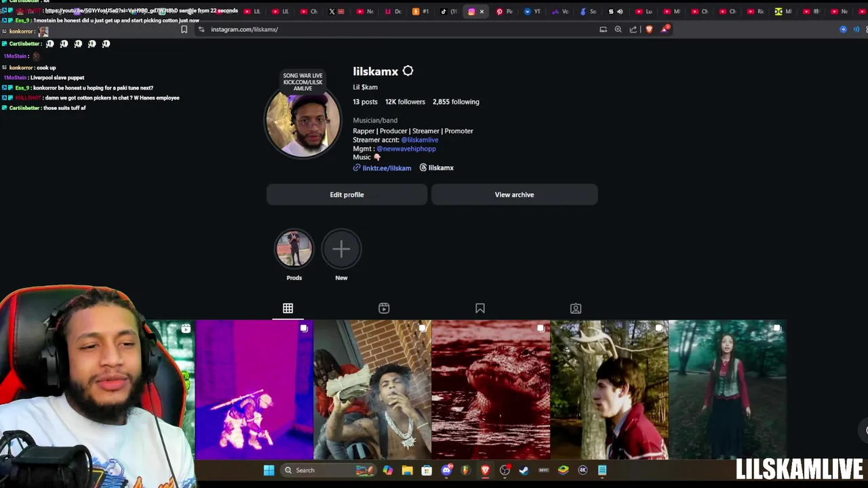Open the post of man holding cash
Image resolution: width=868 pixels, height=488 pixels.
pyautogui.click(x=372, y=390)
